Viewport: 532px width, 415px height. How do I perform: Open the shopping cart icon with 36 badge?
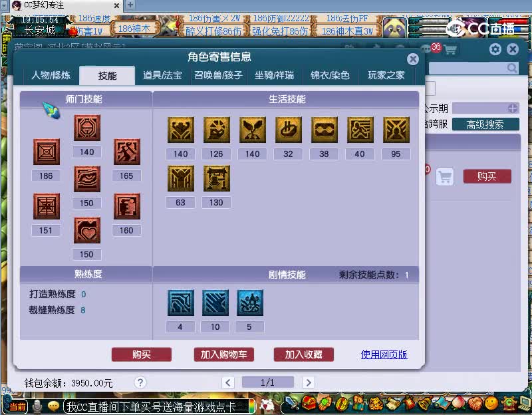point(450,50)
